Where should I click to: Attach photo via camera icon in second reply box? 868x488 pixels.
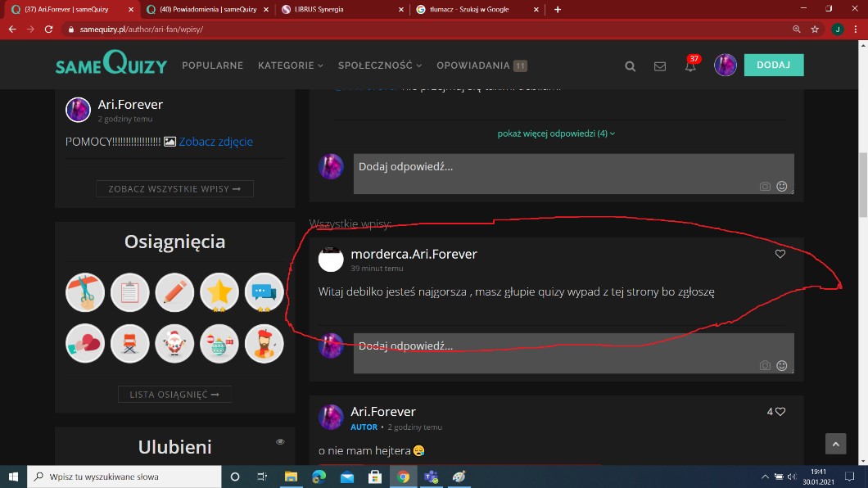[x=765, y=366]
